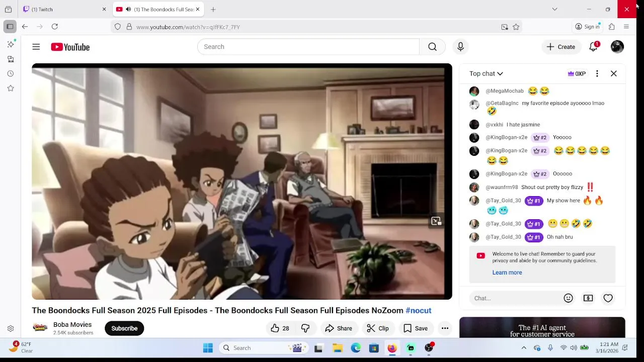The width and height of the screenshot is (644, 362).
Task: Reload the current page
Action: tap(55, 27)
